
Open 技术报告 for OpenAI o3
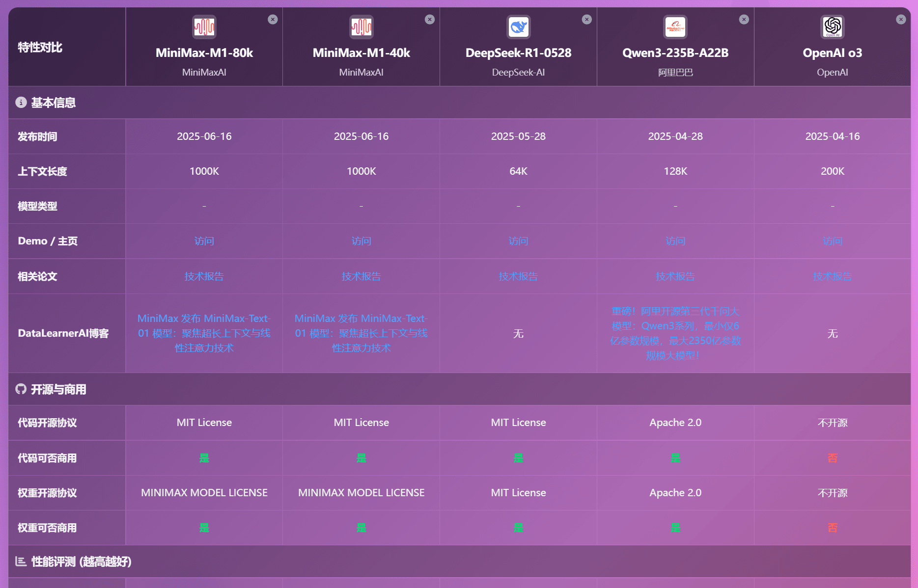833,276
